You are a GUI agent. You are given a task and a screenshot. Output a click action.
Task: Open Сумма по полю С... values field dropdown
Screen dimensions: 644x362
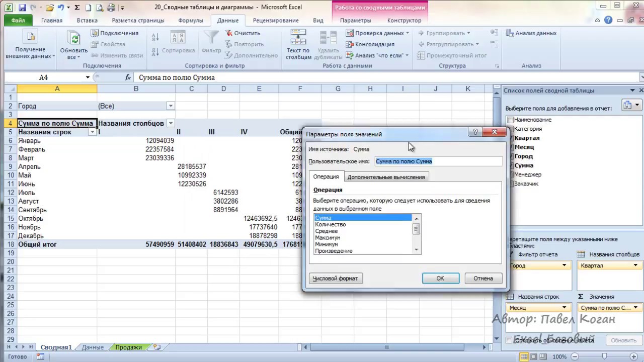636,308
